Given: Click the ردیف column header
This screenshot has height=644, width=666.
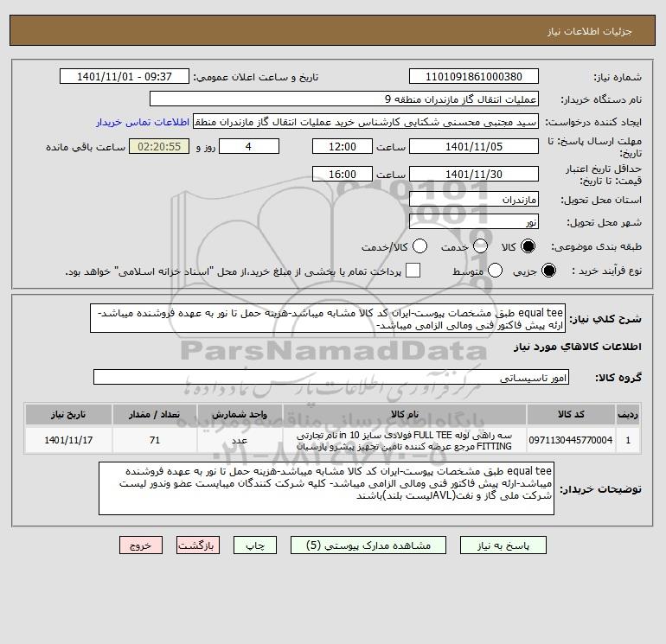Looking at the screenshot, I should [628, 415].
